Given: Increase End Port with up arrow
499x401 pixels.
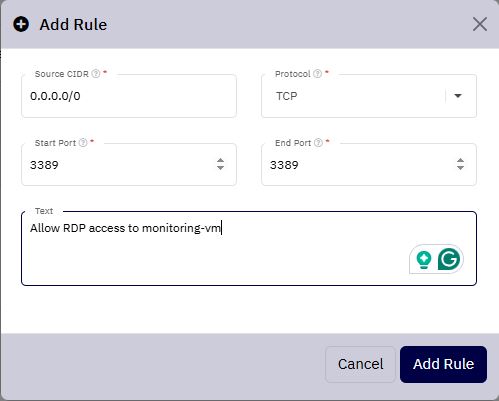Looking at the screenshot, I should tap(460, 160).
